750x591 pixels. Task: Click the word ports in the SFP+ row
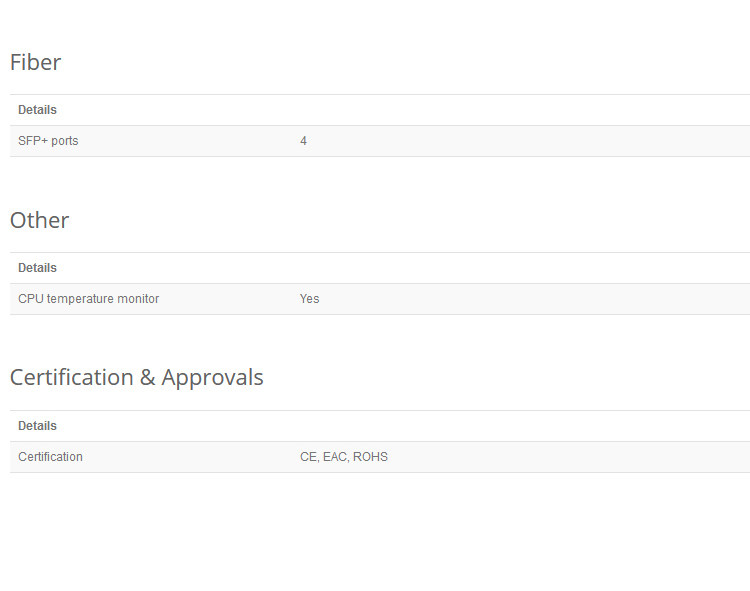pos(65,141)
